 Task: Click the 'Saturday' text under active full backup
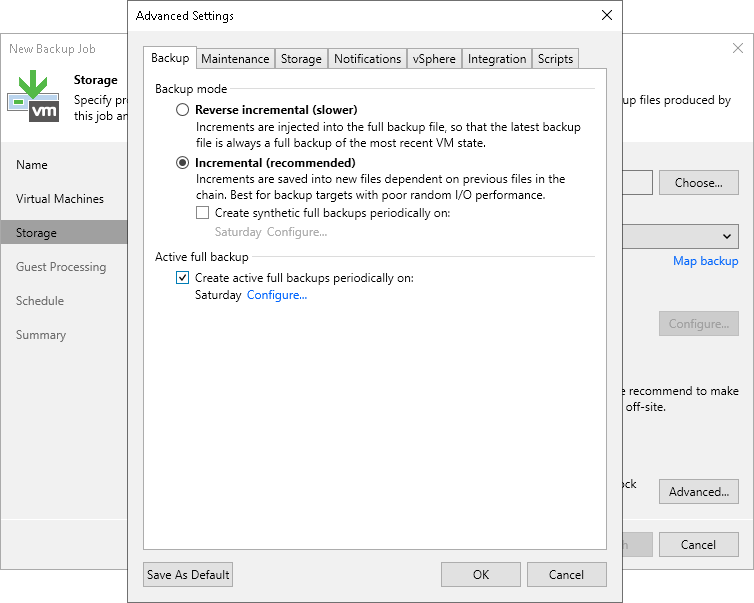coord(218,295)
